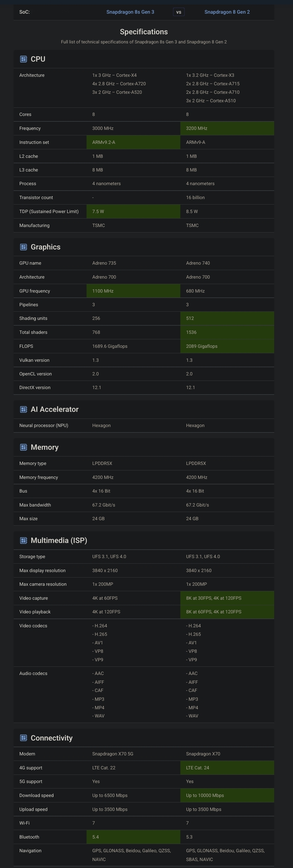
Task: Click the AI Accelerator section icon
Action: [x=24, y=409]
